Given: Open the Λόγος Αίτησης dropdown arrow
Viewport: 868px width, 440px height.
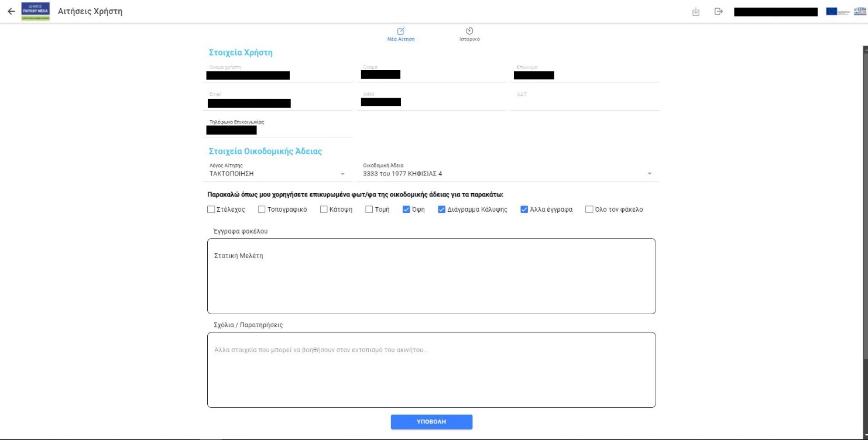Looking at the screenshot, I should tap(342, 174).
